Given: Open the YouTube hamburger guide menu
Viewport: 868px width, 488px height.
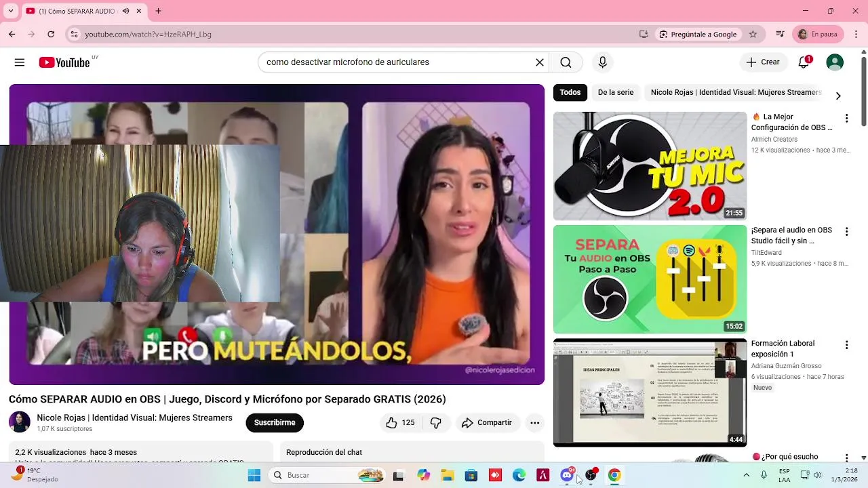Looking at the screenshot, I should pos(20,62).
